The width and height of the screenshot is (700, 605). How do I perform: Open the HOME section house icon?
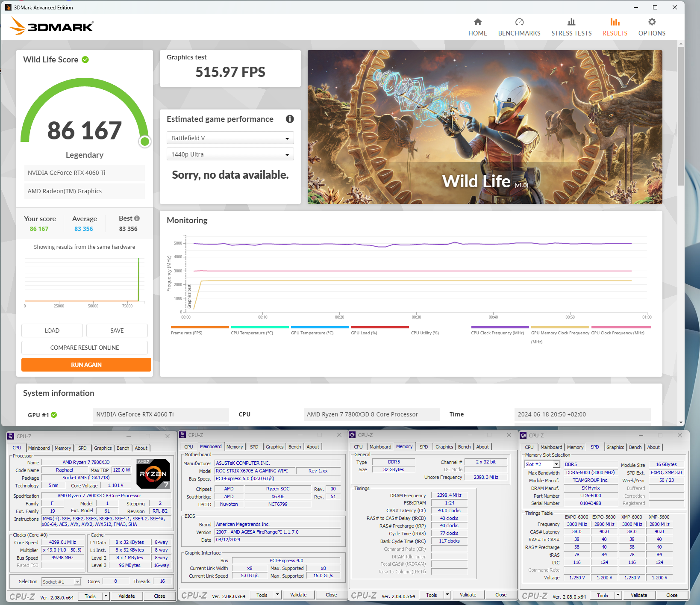coord(478,22)
